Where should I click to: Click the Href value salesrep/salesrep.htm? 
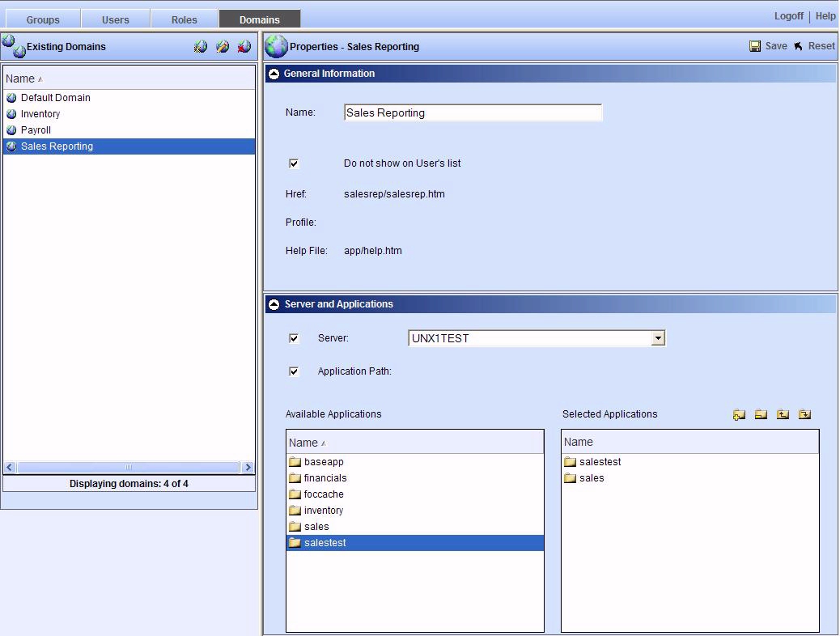click(394, 194)
